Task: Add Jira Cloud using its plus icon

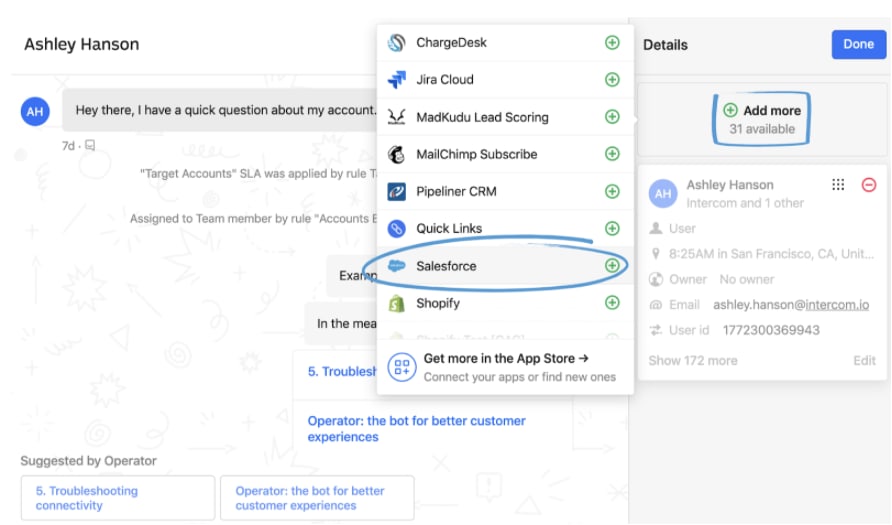Action: pyautogui.click(x=612, y=80)
